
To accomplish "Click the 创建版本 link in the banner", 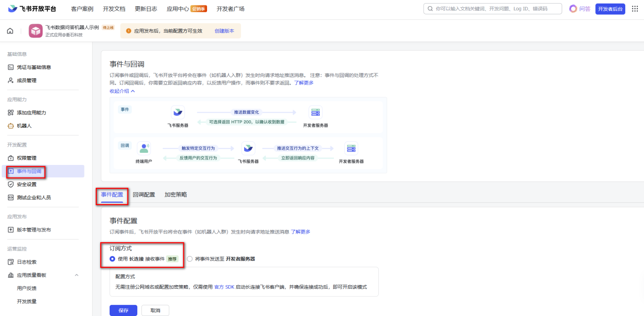I will click(225, 30).
